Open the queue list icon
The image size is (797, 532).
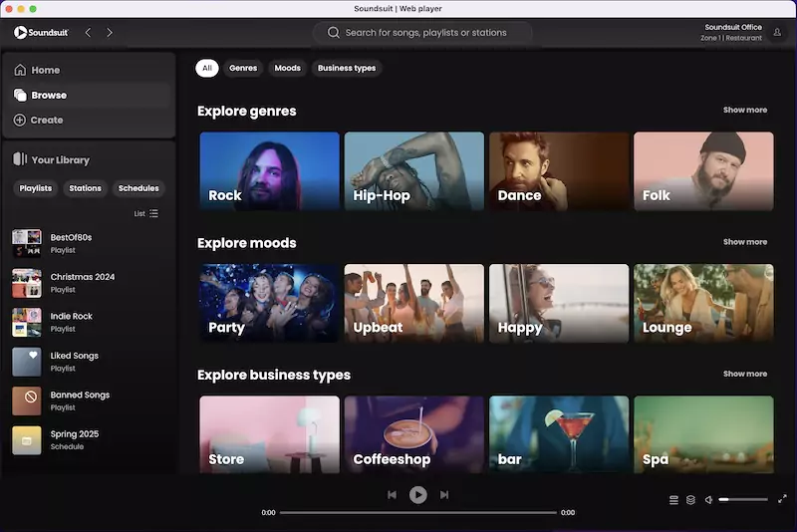pos(673,500)
